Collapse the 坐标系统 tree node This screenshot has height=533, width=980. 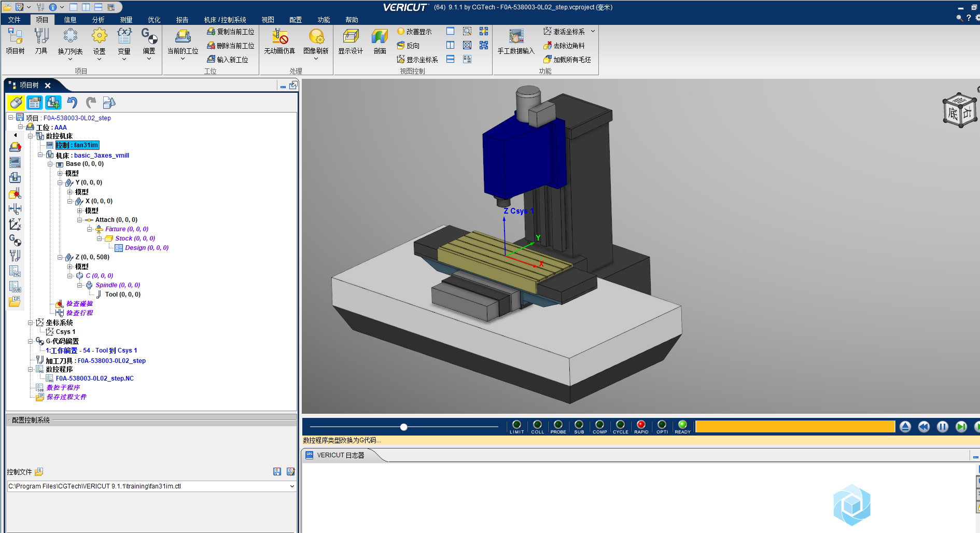point(31,322)
